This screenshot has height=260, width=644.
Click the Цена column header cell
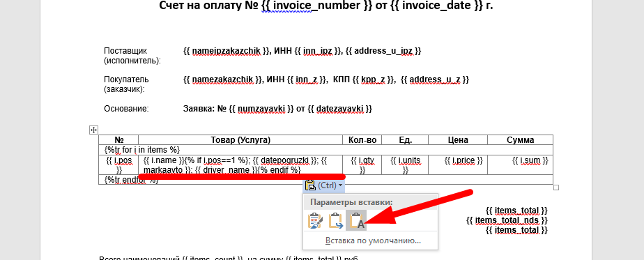pyautogui.click(x=458, y=139)
